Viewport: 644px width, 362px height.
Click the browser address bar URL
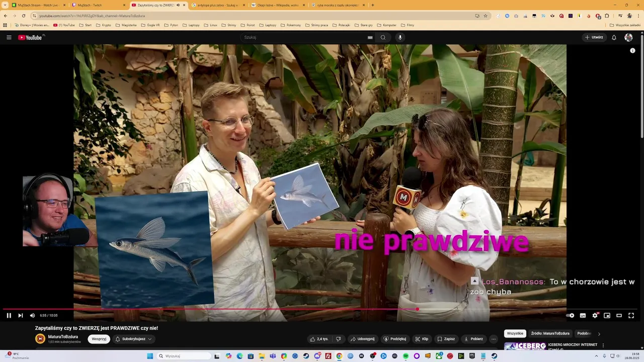pos(92,16)
